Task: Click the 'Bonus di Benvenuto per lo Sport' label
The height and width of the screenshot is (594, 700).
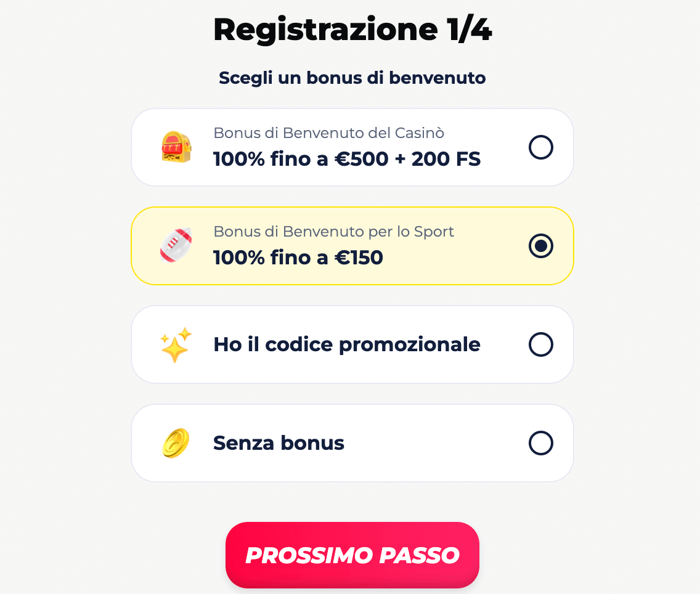Action: (x=334, y=232)
